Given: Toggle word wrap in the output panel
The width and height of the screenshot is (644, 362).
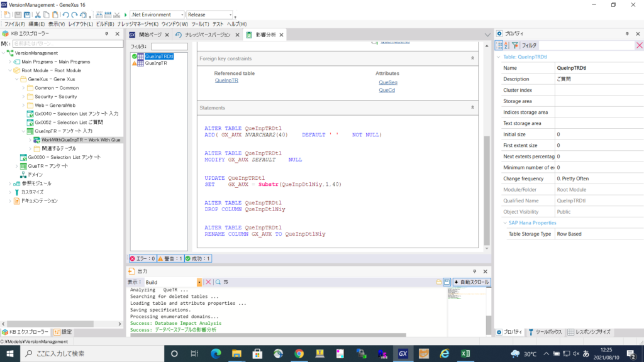Looking at the screenshot, I should pos(226,282).
